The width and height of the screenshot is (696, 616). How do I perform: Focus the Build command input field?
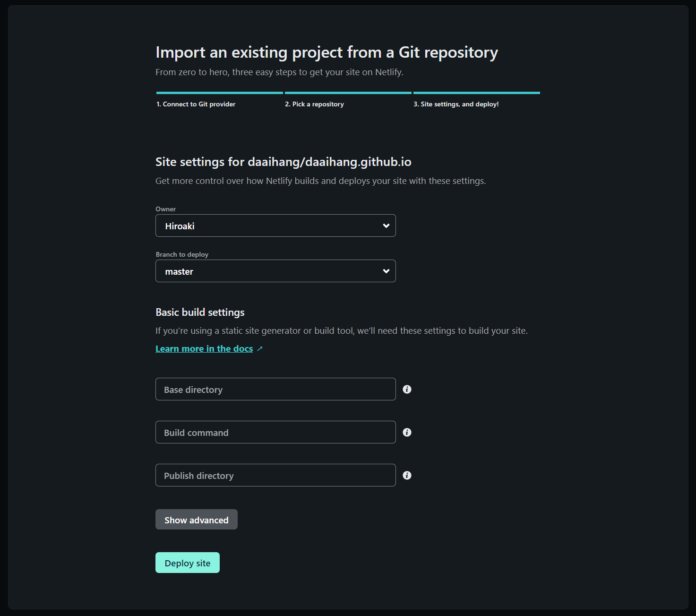coord(275,432)
